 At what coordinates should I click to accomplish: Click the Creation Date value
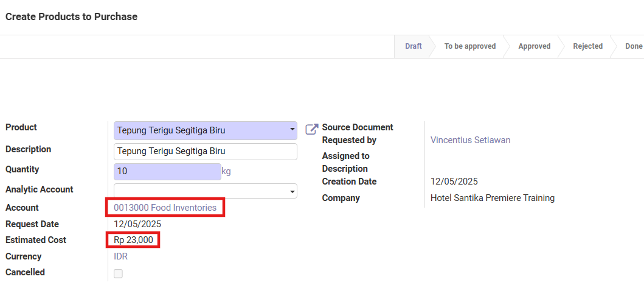(454, 182)
